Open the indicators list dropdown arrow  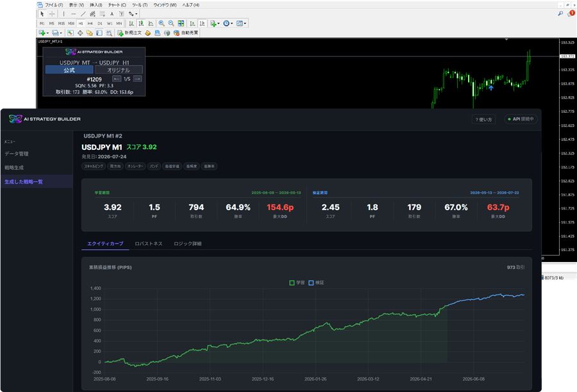pos(218,24)
